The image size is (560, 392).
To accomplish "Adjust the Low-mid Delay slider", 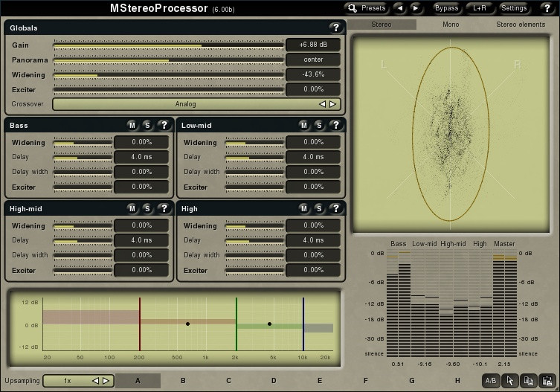I will pyautogui.click(x=254, y=157).
